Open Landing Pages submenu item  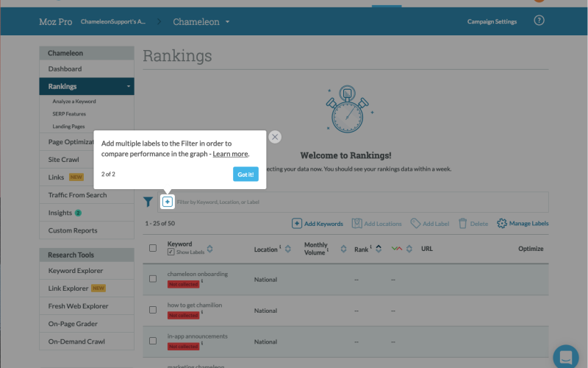click(x=68, y=127)
